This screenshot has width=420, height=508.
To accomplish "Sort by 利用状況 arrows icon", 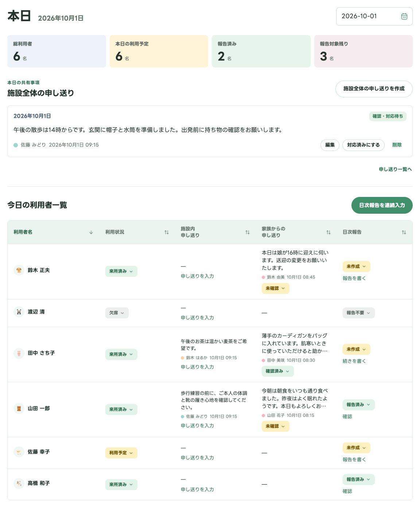I will point(167,232).
